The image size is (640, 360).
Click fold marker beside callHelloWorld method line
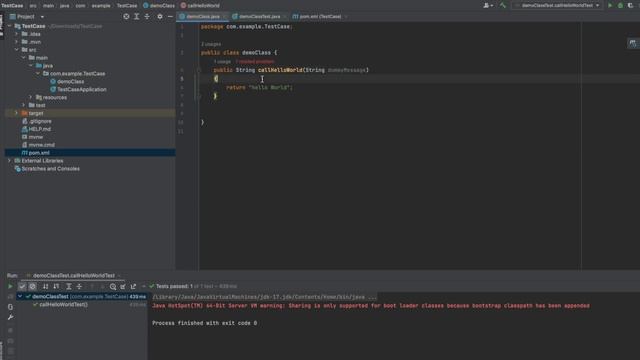coord(199,70)
